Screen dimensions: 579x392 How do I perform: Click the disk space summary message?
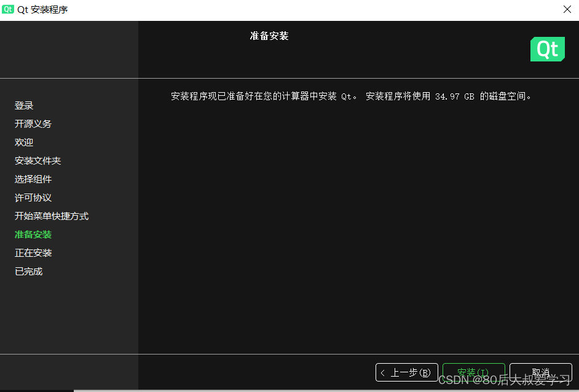pos(350,96)
